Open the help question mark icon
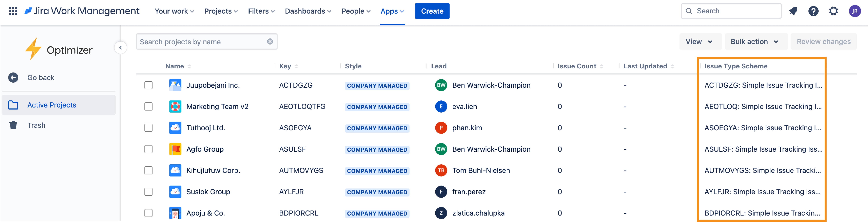This screenshot has width=868, height=222. click(x=813, y=11)
